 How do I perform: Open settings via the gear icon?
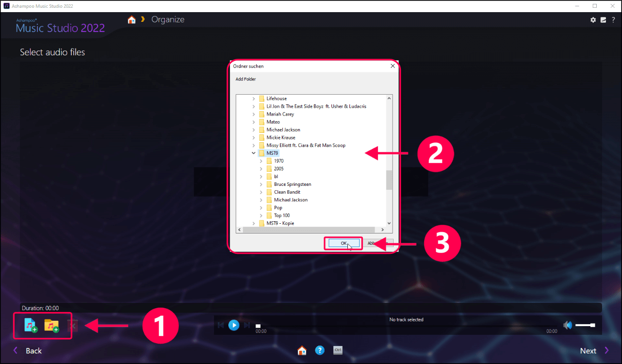593,20
